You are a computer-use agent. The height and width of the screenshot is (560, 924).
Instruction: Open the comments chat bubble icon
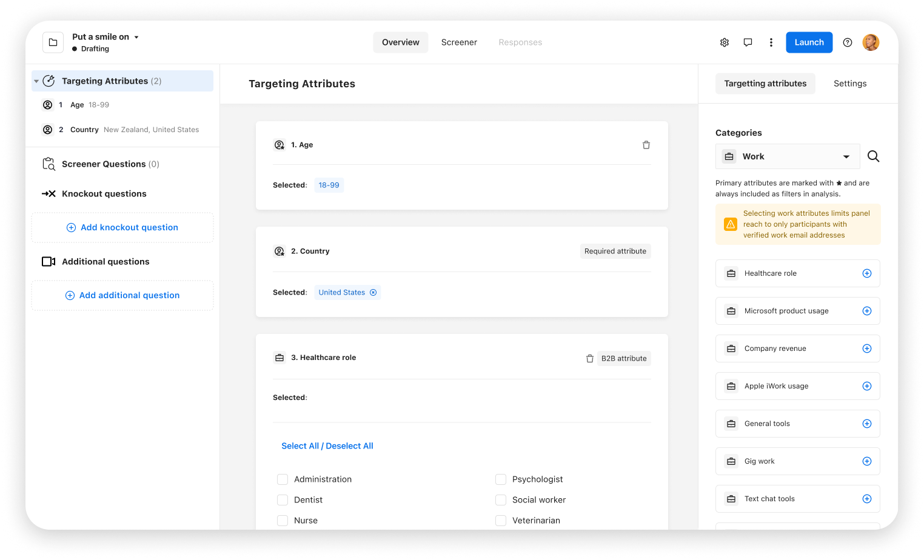[x=748, y=42]
